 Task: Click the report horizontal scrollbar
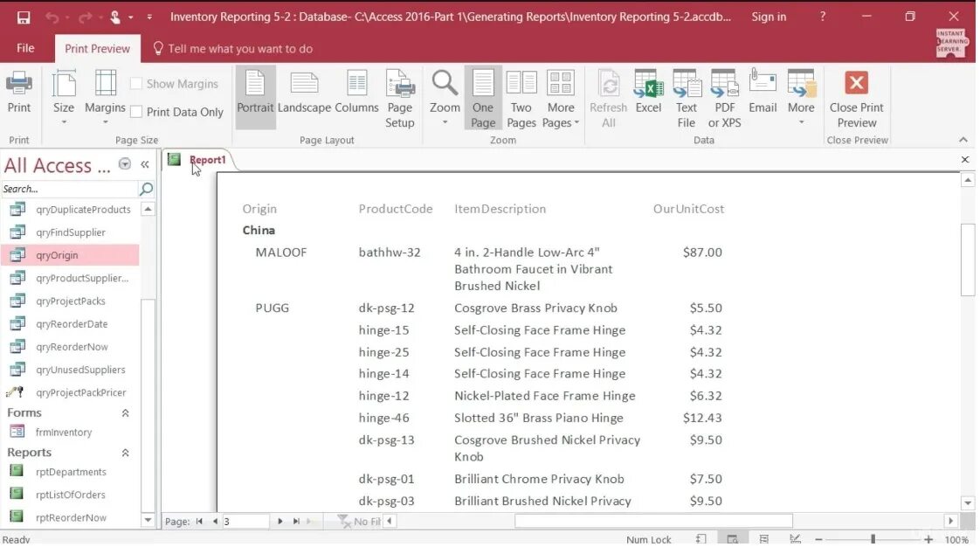click(653, 521)
